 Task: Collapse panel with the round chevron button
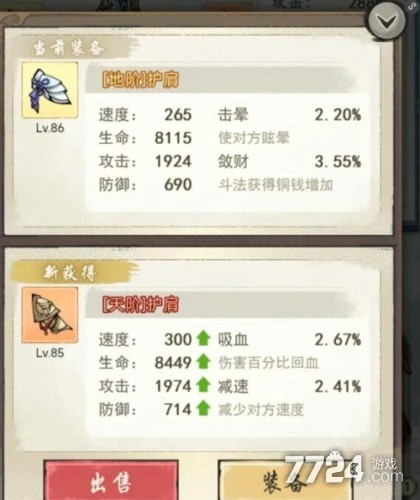(386, 21)
